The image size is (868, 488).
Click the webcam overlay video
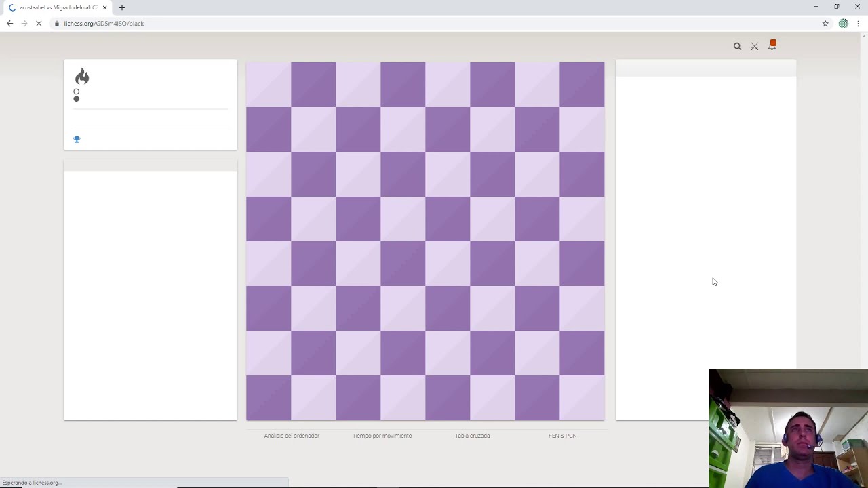pos(788,428)
